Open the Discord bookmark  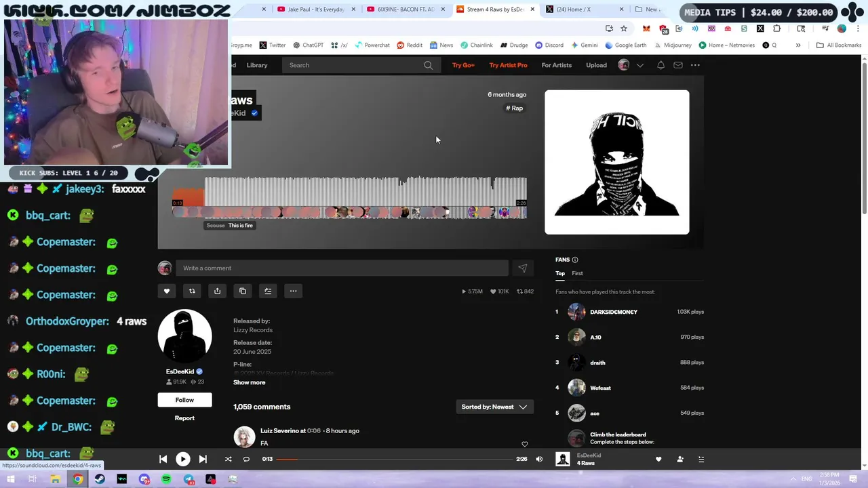(549, 45)
